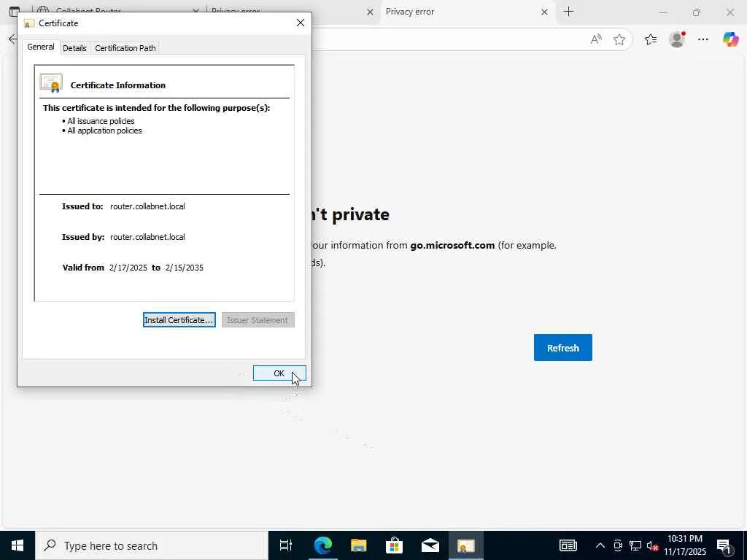Open the Copilot icon in Edge
Image resolution: width=747 pixels, height=560 pixels.
pyautogui.click(x=730, y=39)
